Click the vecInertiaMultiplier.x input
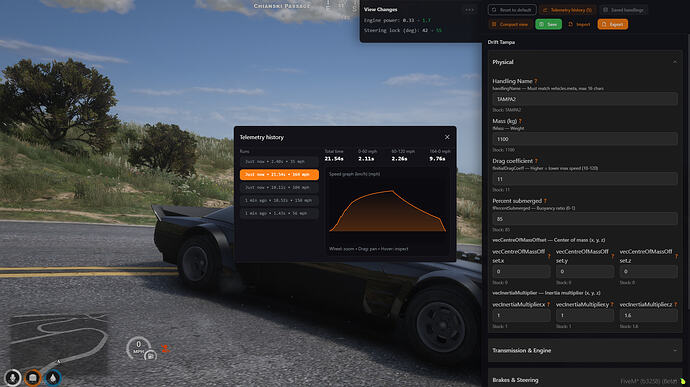This screenshot has width=690, height=387. point(521,316)
